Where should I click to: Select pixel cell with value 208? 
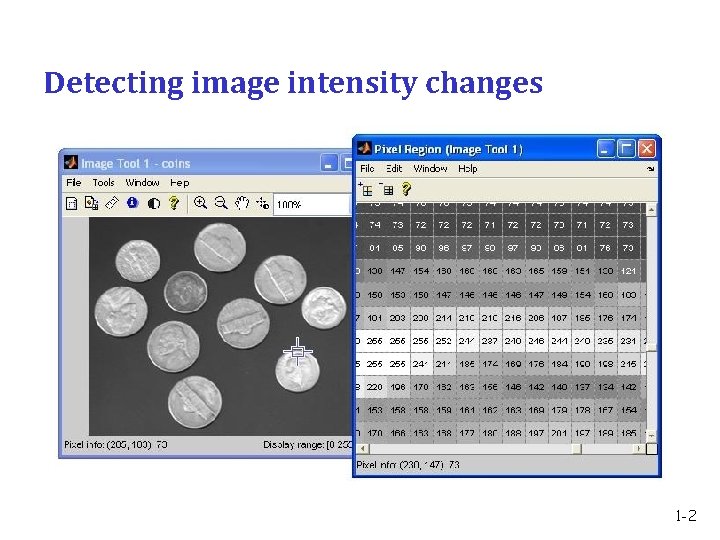[536, 318]
